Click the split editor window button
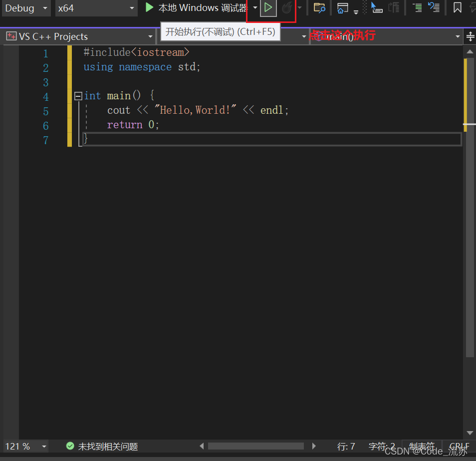Image resolution: width=476 pixels, height=461 pixels. 470,36
